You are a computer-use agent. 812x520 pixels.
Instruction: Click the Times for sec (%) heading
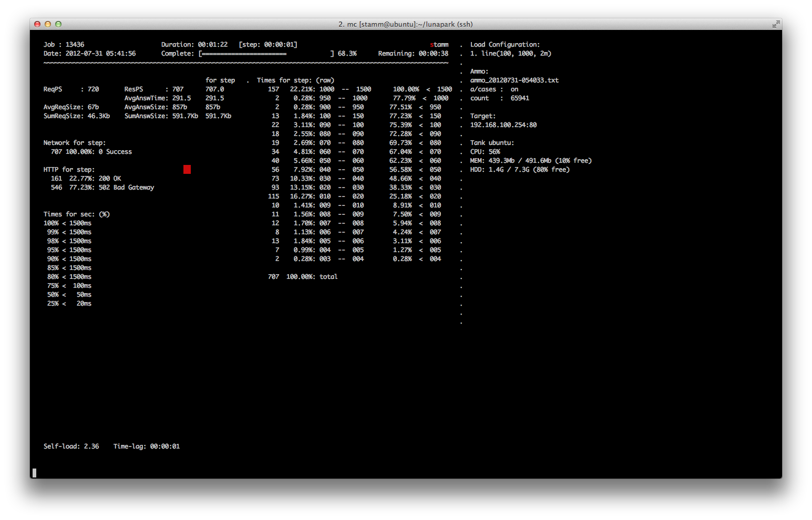point(76,214)
